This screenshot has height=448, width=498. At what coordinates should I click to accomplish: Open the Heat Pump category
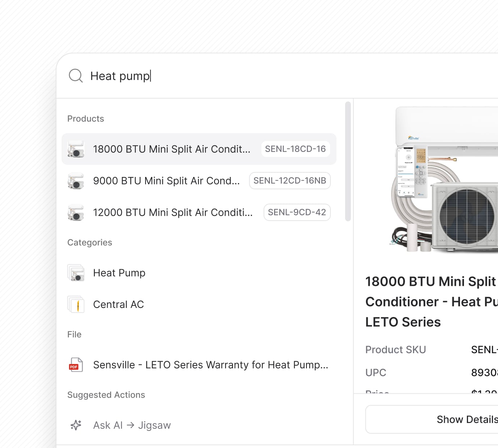(199, 273)
